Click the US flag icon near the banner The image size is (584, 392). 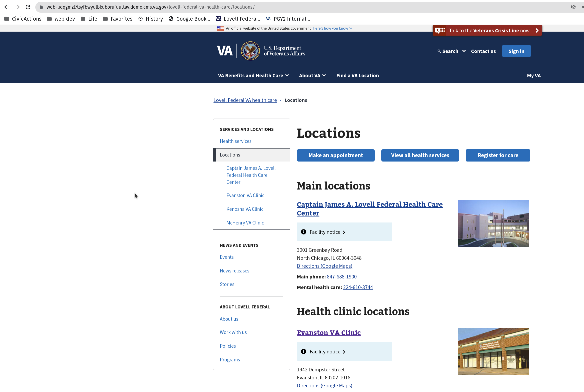pyautogui.click(x=220, y=28)
